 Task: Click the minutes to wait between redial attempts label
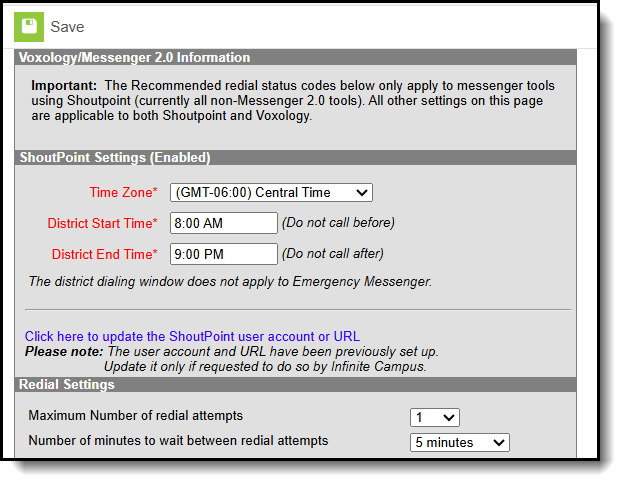tap(178, 441)
